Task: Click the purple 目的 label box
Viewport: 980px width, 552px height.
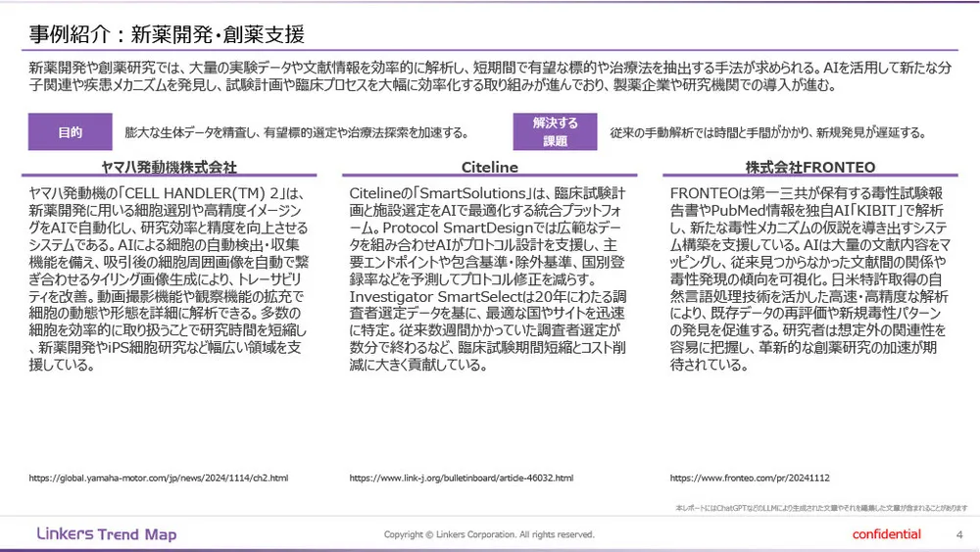Action: (70, 132)
